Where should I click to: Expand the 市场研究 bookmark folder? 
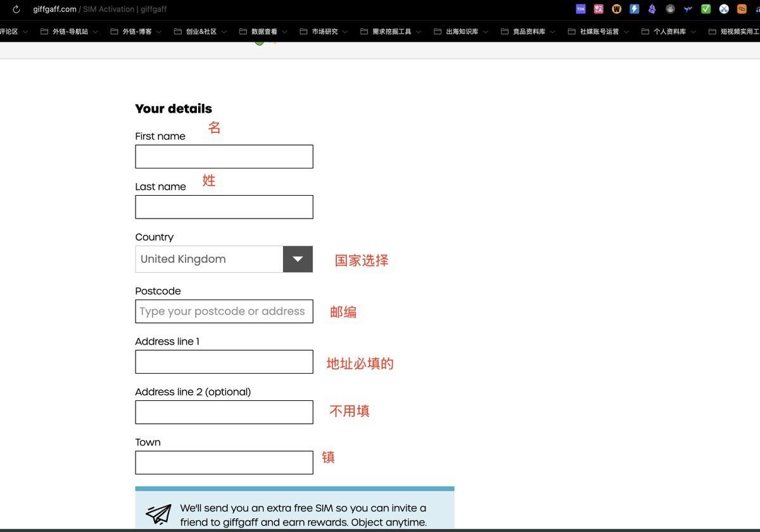point(324,31)
